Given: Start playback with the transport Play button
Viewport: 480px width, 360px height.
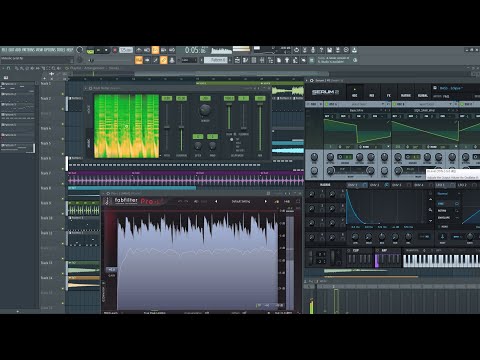Looking at the screenshot, I should [x=98, y=50].
